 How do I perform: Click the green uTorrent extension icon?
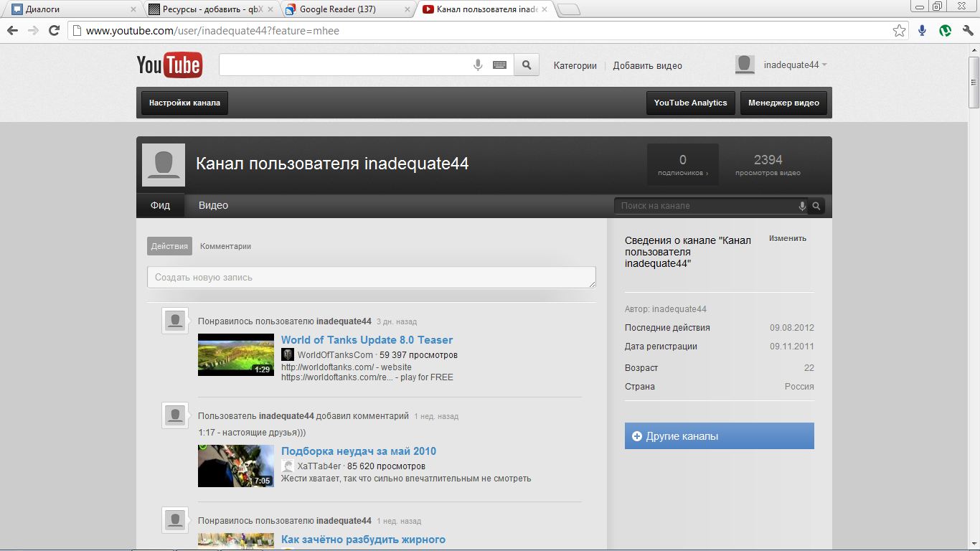[946, 30]
